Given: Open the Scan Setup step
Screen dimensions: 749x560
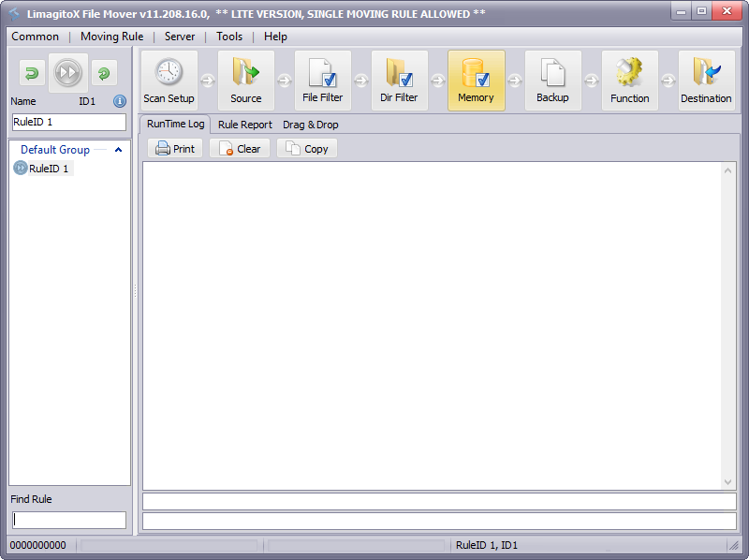Looking at the screenshot, I should [169, 81].
